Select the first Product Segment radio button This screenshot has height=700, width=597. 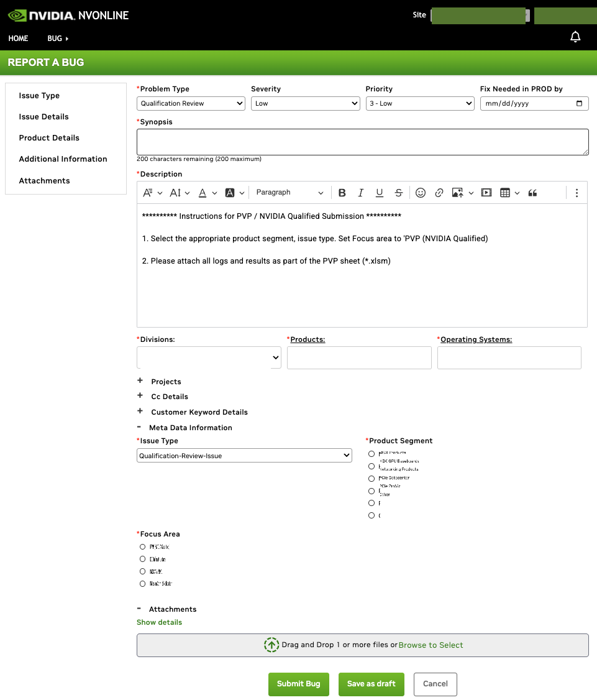371,454
